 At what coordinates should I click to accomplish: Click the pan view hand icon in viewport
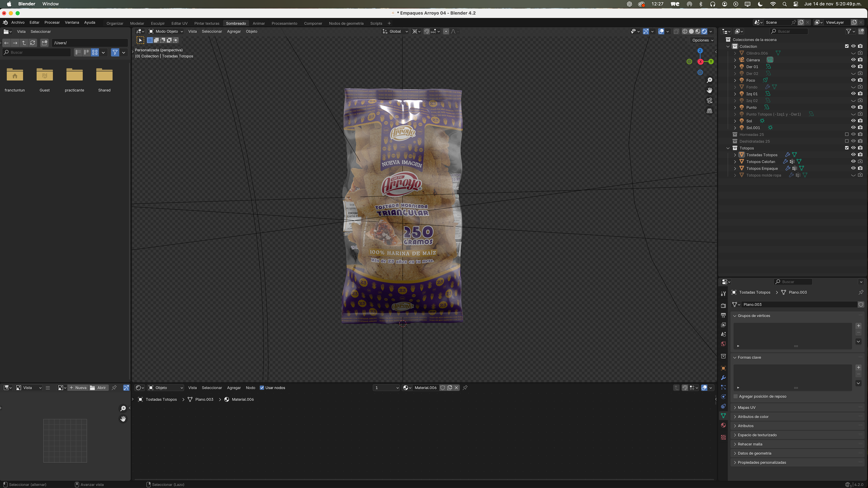709,90
